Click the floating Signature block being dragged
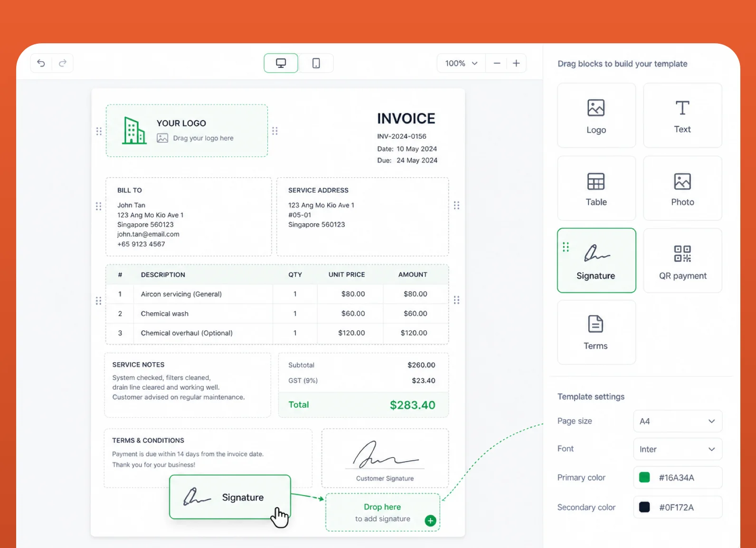Viewport: 756px width, 548px height. pyautogui.click(x=230, y=497)
